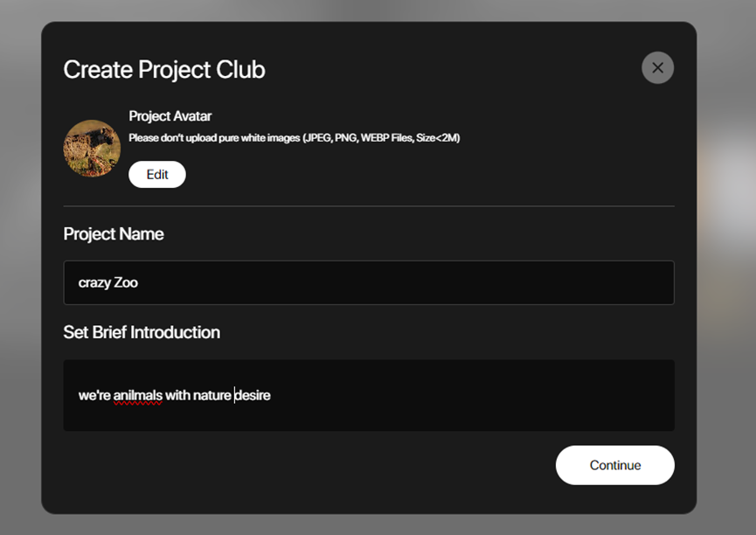
Task: Click the project avatar image
Action: 92,149
